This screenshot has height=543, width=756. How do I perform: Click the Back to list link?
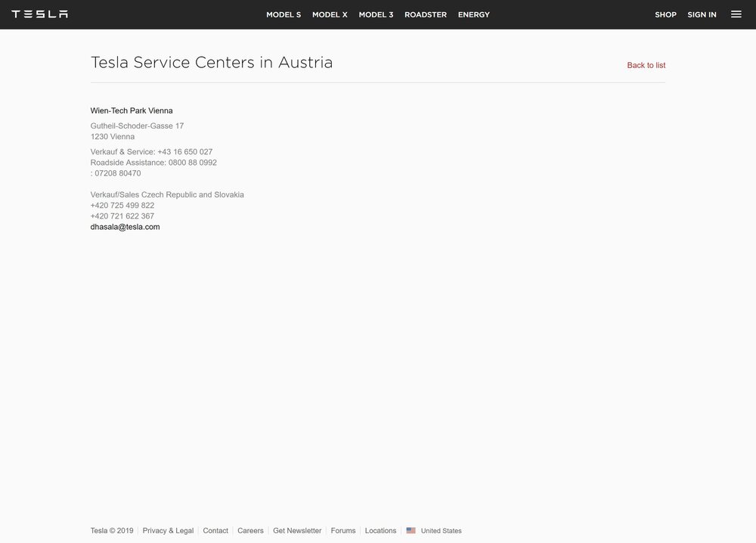646,65
